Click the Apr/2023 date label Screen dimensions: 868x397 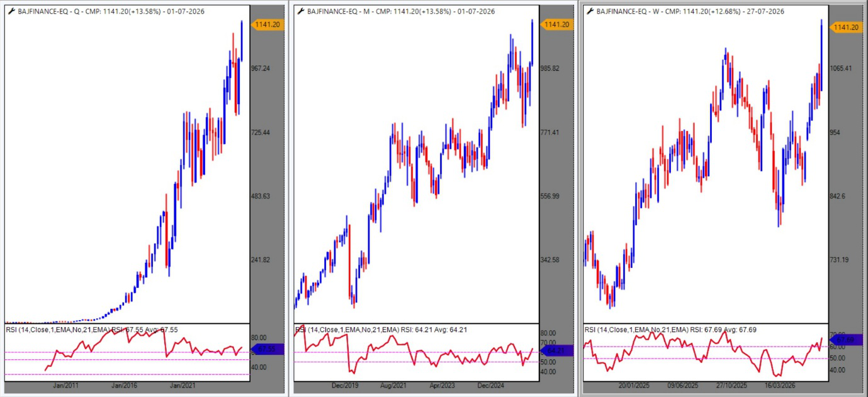click(x=442, y=386)
